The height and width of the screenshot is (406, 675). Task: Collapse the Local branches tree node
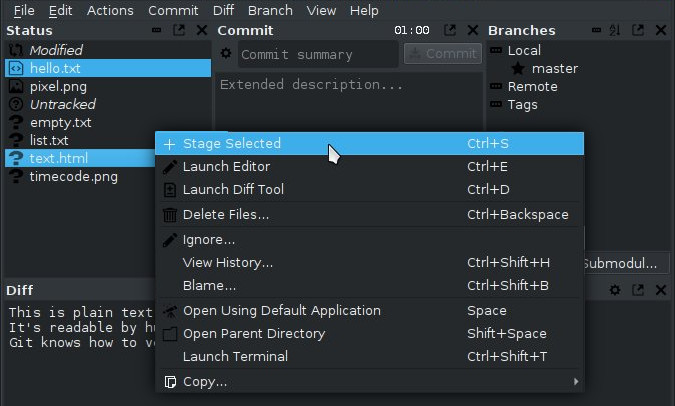pos(496,51)
